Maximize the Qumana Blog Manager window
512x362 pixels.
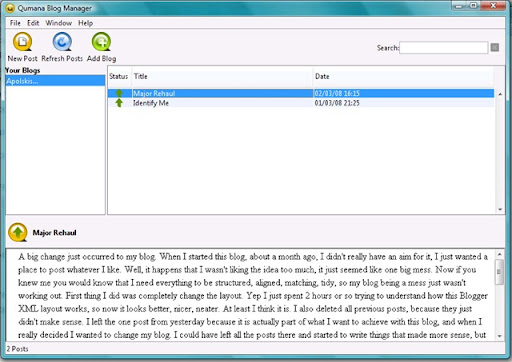[x=474, y=5]
